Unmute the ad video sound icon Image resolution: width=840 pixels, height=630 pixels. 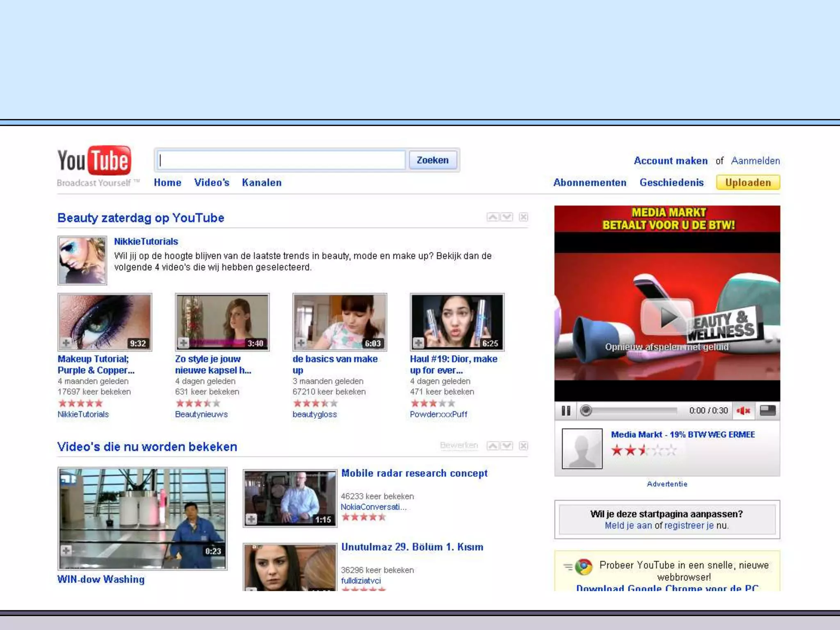click(x=743, y=411)
